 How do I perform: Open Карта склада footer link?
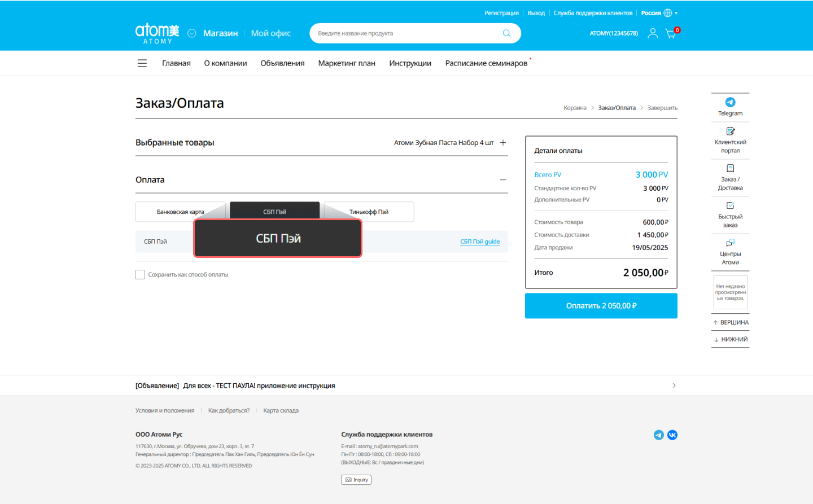click(x=281, y=410)
